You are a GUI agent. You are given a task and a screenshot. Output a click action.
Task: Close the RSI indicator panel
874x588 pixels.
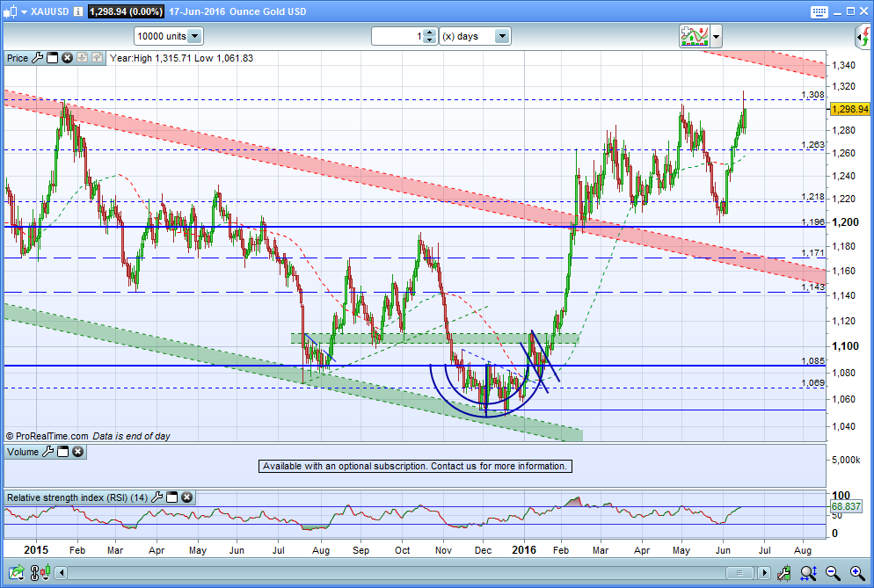pyautogui.click(x=186, y=497)
